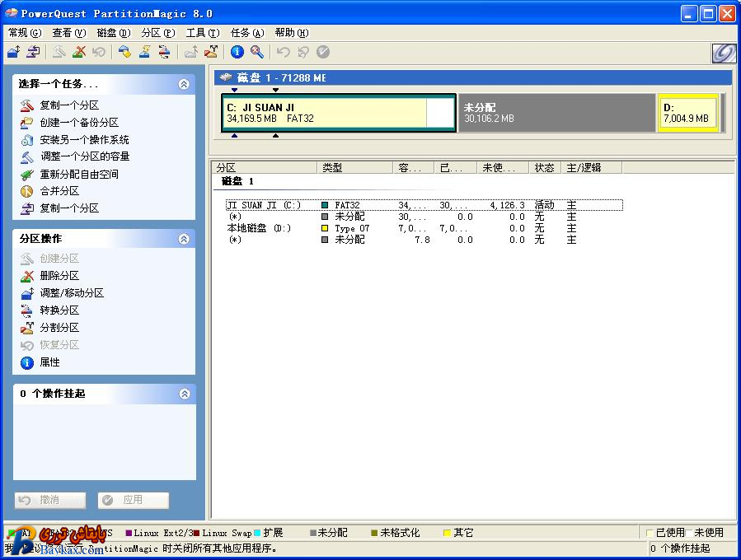The width and height of the screenshot is (741, 560).
Task: Click the greyed 恢复分区 link
Action: (59, 345)
